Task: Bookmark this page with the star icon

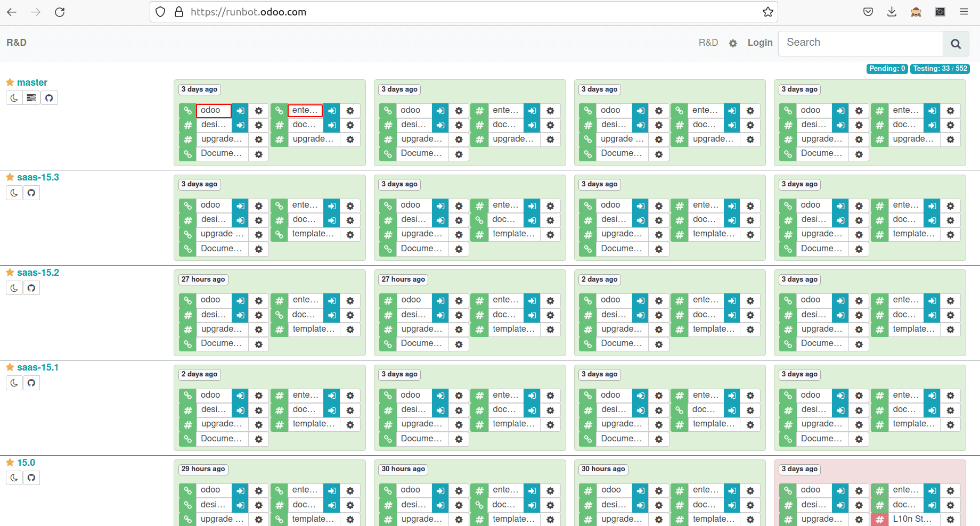Action: [767, 12]
